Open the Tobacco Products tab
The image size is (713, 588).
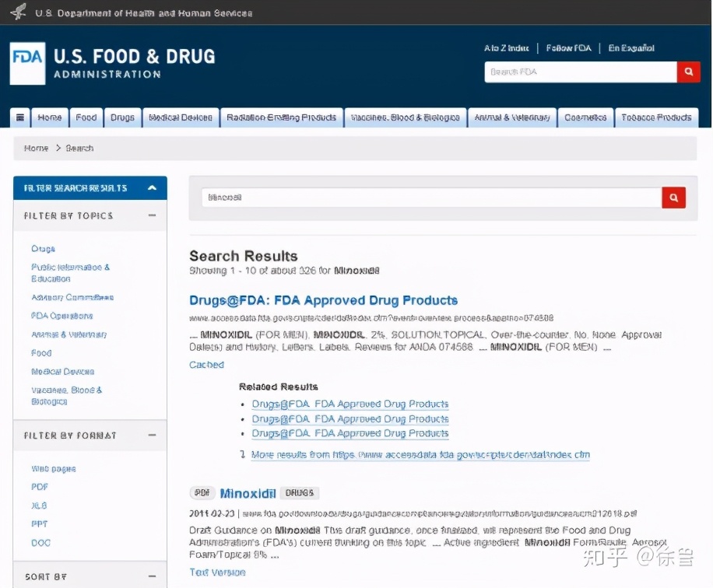(x=656, y=117)
